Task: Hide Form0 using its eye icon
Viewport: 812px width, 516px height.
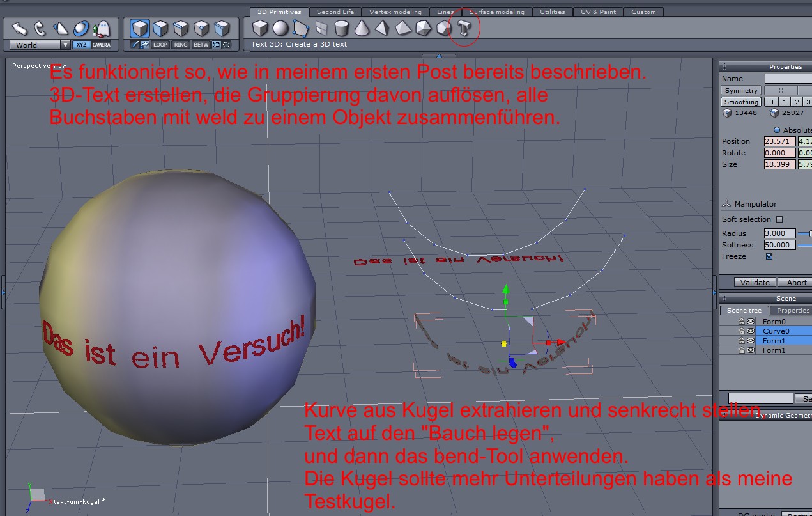Action: click(x=751, y=322)
